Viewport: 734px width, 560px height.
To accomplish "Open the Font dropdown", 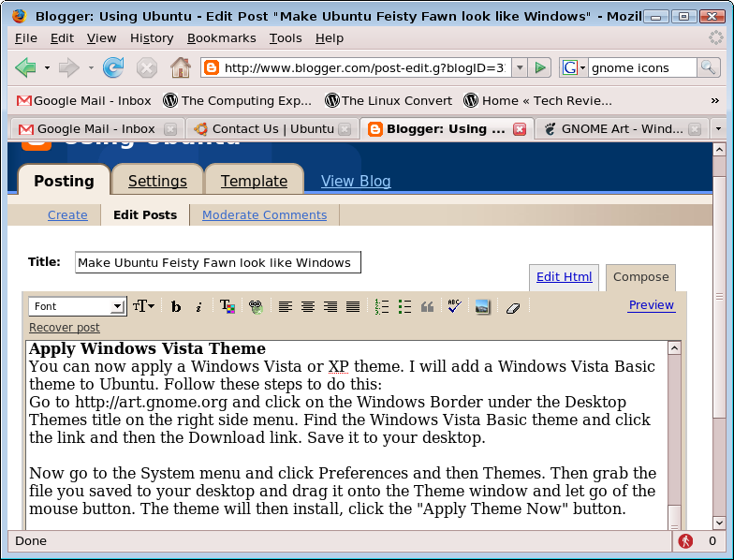I will (x=77, y=307).
